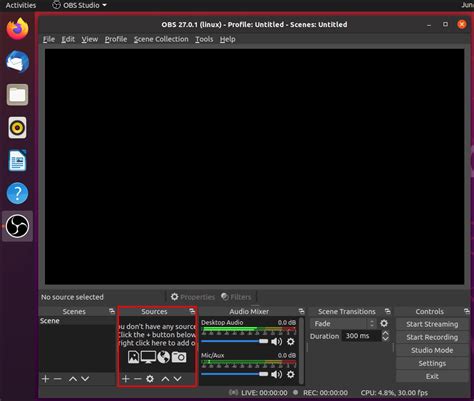Add a new source with the Sources plus button
474x401 pixels.
pyautogui.click(x=126, y=379)
